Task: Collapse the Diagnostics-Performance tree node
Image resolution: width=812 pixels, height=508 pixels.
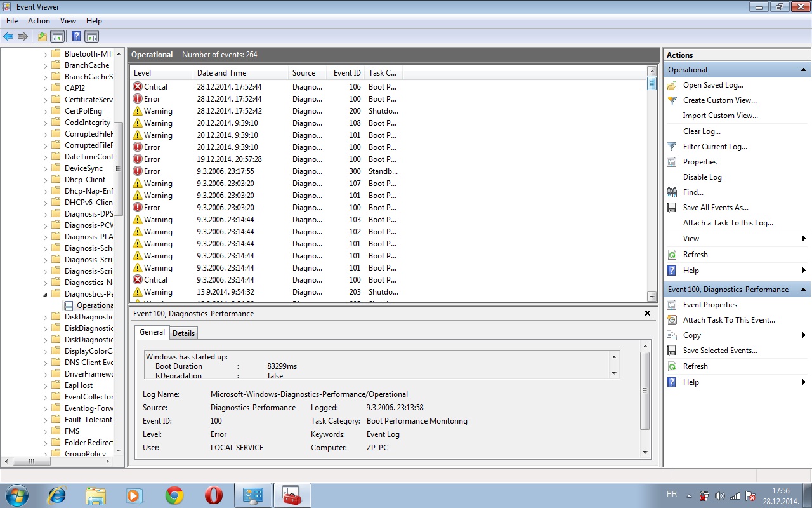Action: pyautogui.click(x=45, y=295)
